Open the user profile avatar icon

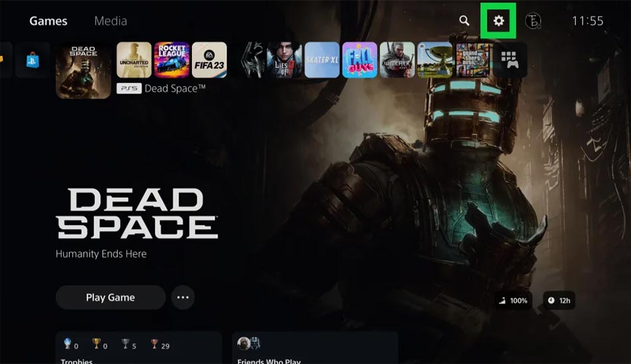click(x=533, y=21)
